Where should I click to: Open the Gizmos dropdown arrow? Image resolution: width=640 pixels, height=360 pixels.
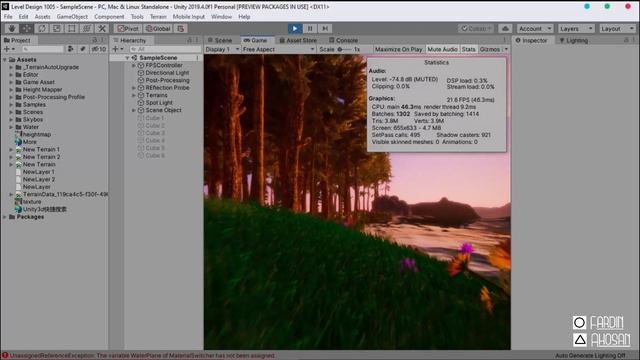pos(506,49)
